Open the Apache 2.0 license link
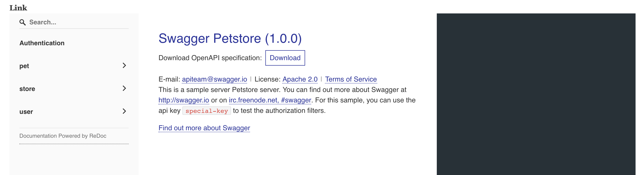 coord(300,79)
